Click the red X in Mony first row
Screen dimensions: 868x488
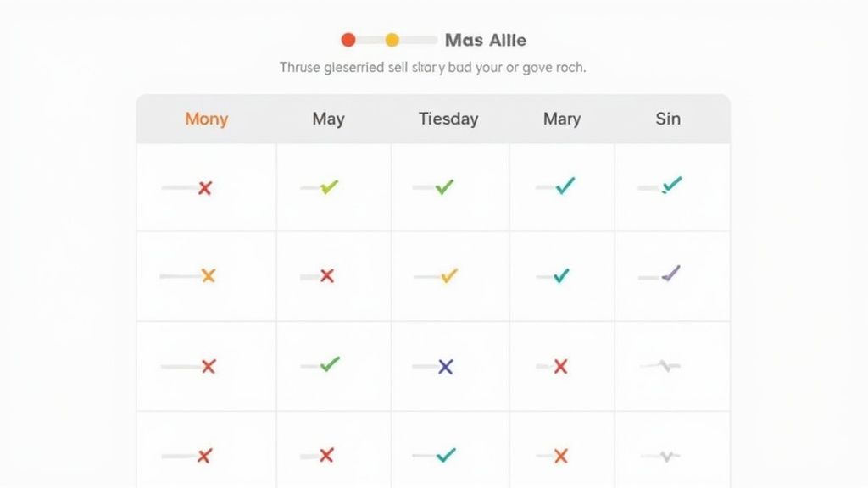204,188
